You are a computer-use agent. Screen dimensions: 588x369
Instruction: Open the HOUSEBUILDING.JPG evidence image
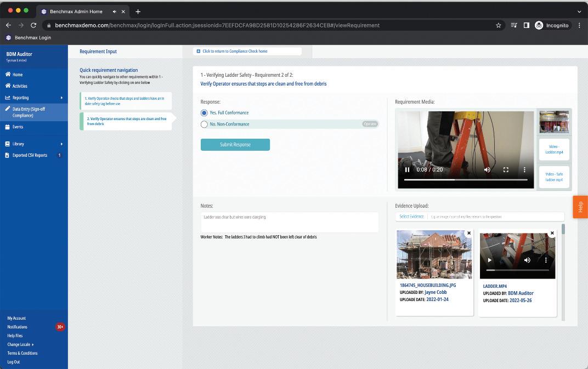click(x=434, y=254)
